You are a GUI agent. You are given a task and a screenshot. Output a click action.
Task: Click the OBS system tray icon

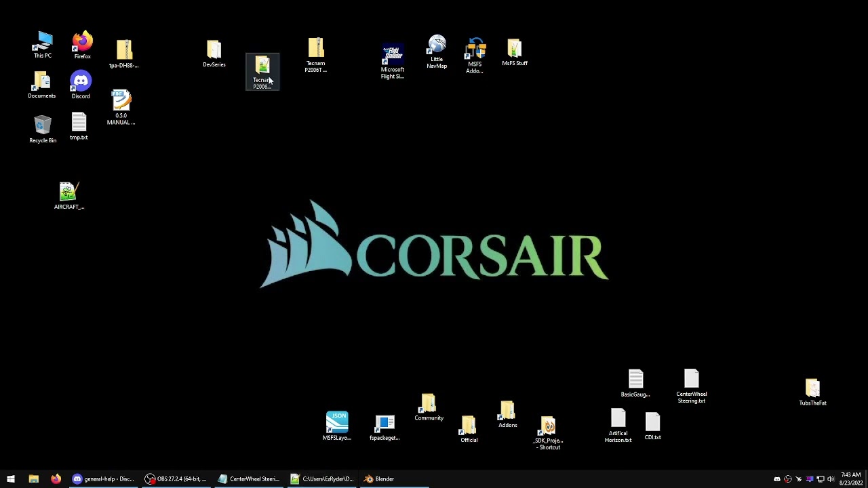coord(788,479)
